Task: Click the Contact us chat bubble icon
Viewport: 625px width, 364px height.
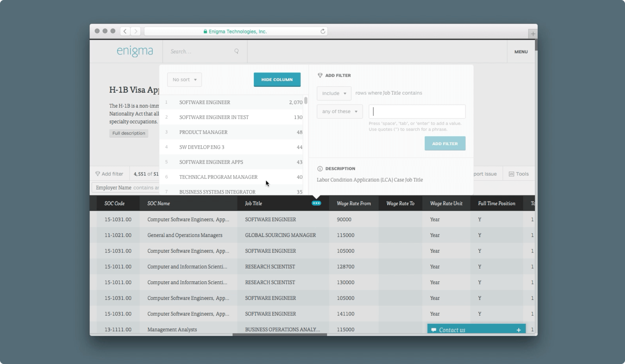Action: [433, 330]
